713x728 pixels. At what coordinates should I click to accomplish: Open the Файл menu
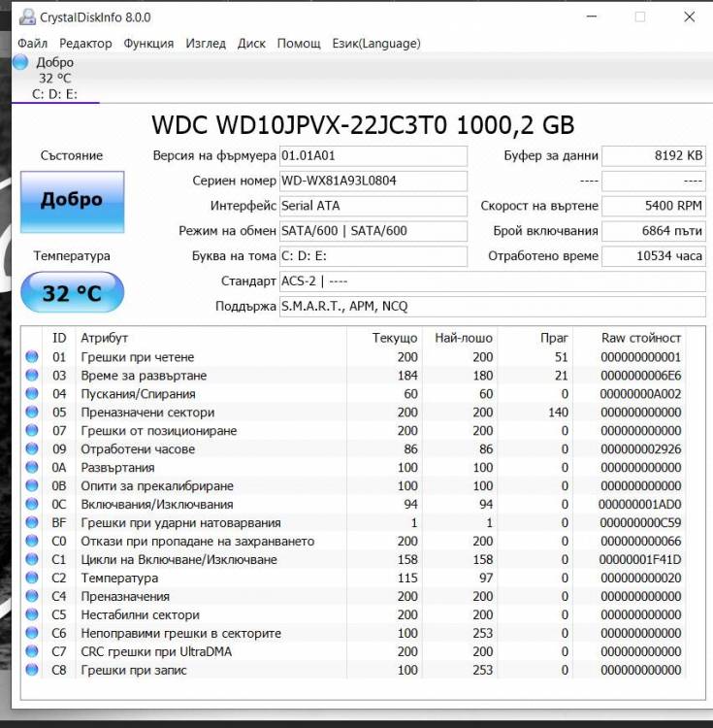(32, 43)
